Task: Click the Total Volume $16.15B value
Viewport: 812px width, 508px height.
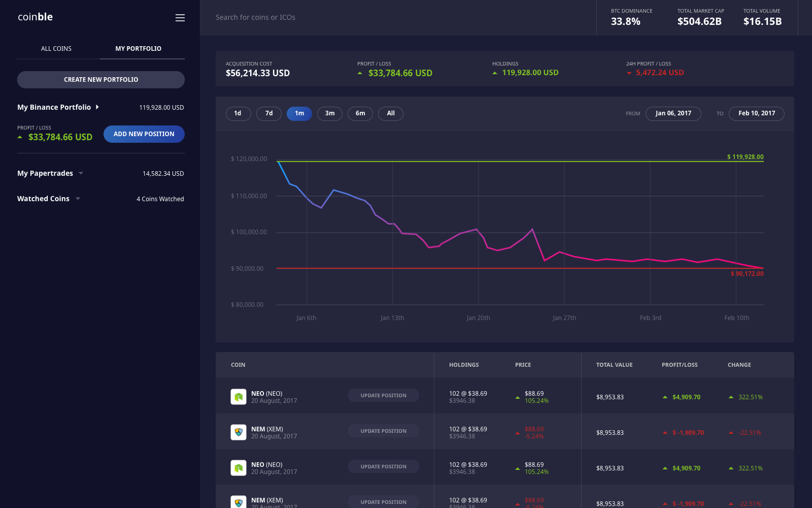Action: (x=763, y=21)
